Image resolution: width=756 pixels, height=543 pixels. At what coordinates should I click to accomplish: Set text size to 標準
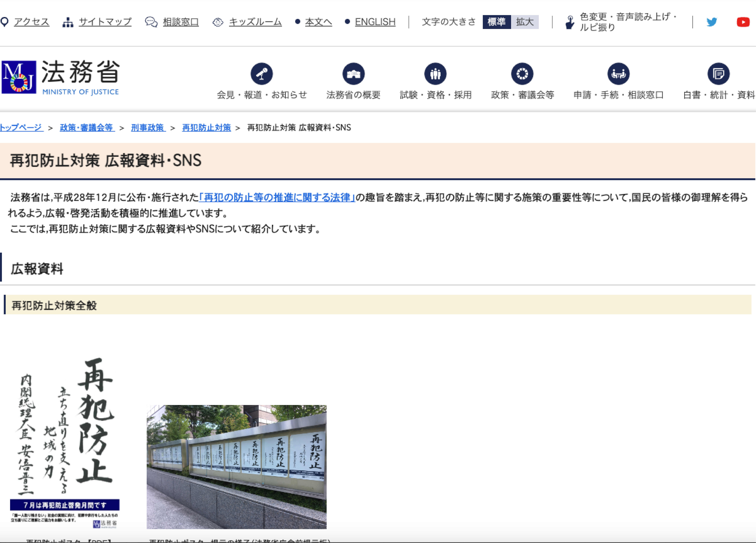pos(497,22)
